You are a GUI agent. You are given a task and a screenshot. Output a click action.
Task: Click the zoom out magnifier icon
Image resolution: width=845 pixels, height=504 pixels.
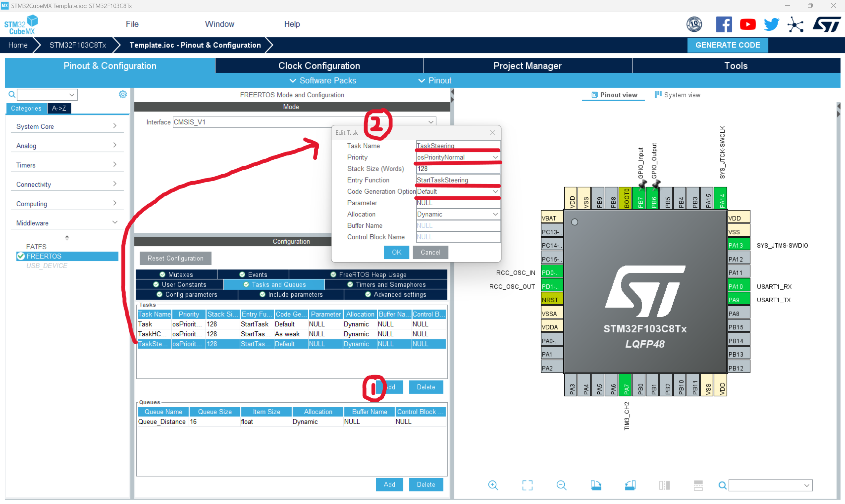click(561, 485)
